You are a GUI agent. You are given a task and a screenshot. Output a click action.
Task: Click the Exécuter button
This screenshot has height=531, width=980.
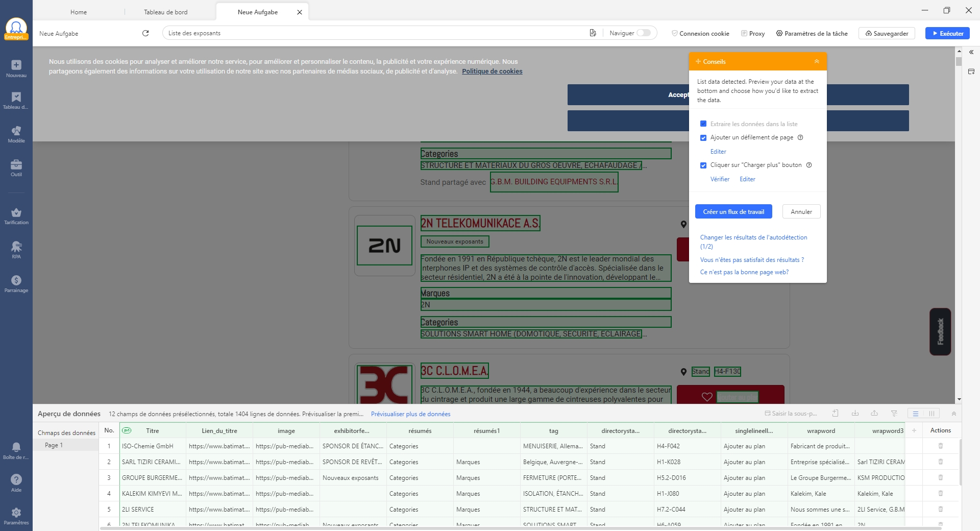click(947, 34)
